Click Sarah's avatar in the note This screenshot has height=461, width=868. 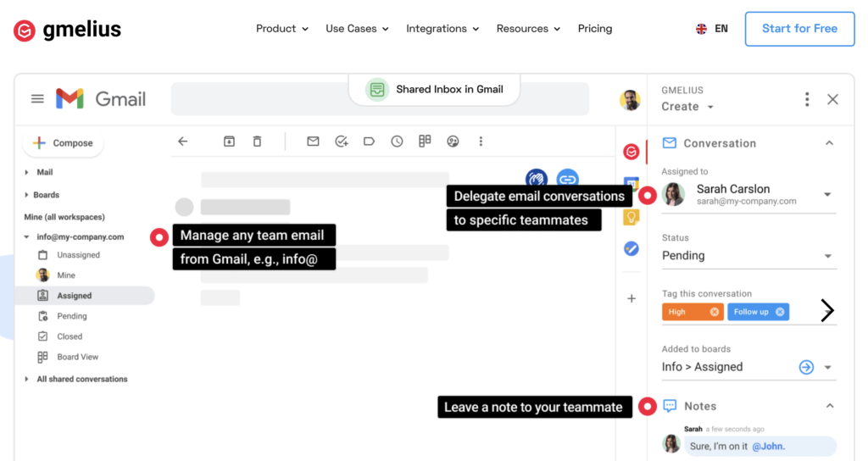coord(671,444)
